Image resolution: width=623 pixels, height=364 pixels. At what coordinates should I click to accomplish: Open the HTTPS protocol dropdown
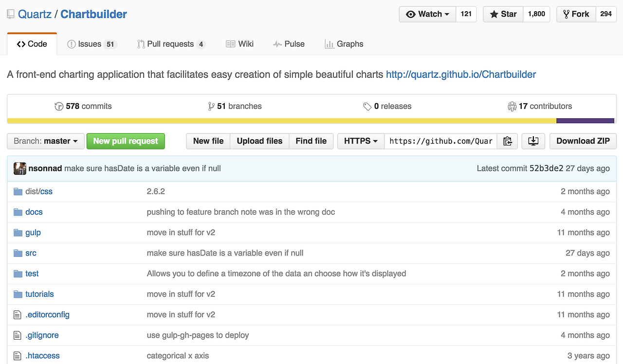click(x=361, y=141)
